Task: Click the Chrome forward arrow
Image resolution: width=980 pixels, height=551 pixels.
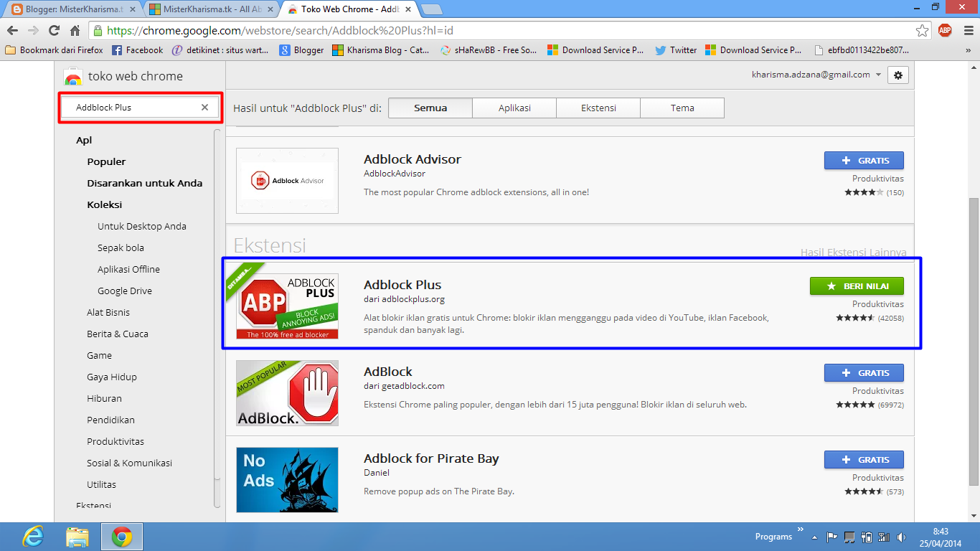Action: coord(33,31)
